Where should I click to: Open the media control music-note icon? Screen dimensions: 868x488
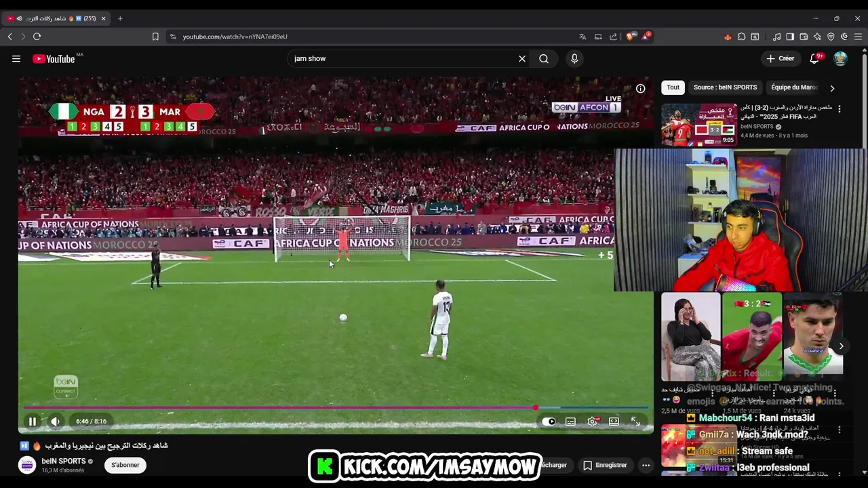777,37
